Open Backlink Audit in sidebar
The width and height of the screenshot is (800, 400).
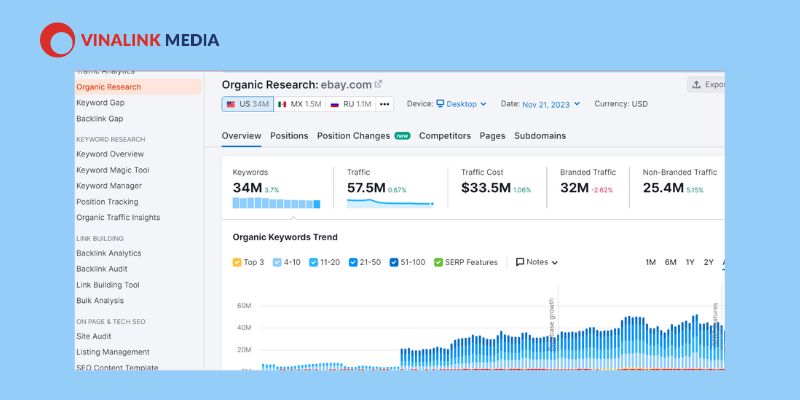click(102, 269)
